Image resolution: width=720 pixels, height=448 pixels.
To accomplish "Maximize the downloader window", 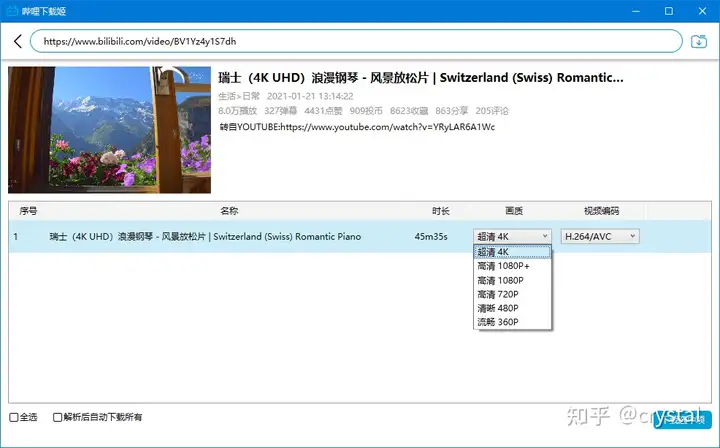I will [669, 11].
